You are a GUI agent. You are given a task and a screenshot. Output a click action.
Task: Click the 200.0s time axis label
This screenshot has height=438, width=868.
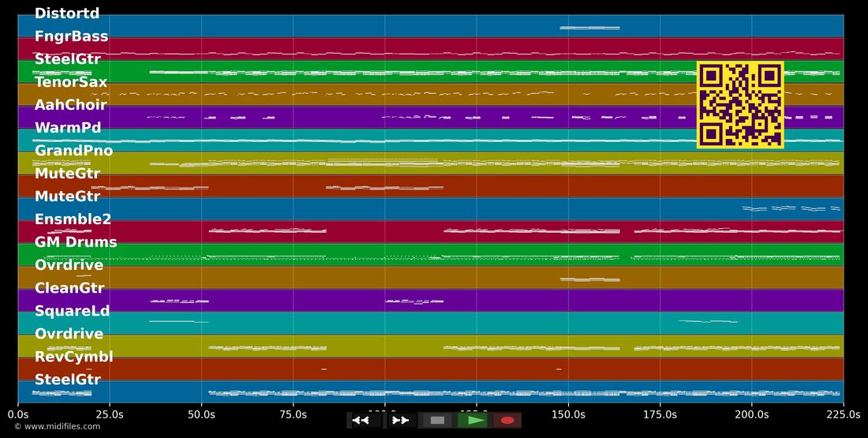[x=752, y=415]
